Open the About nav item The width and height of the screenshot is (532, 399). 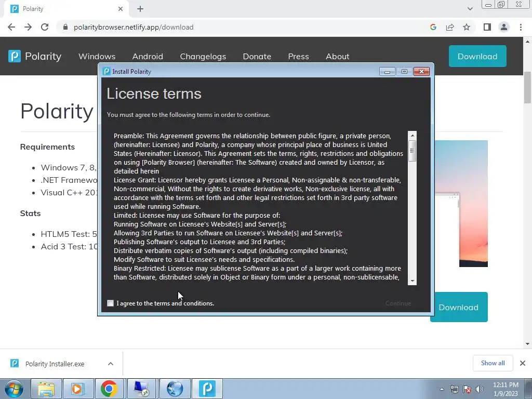coord(337,56)
